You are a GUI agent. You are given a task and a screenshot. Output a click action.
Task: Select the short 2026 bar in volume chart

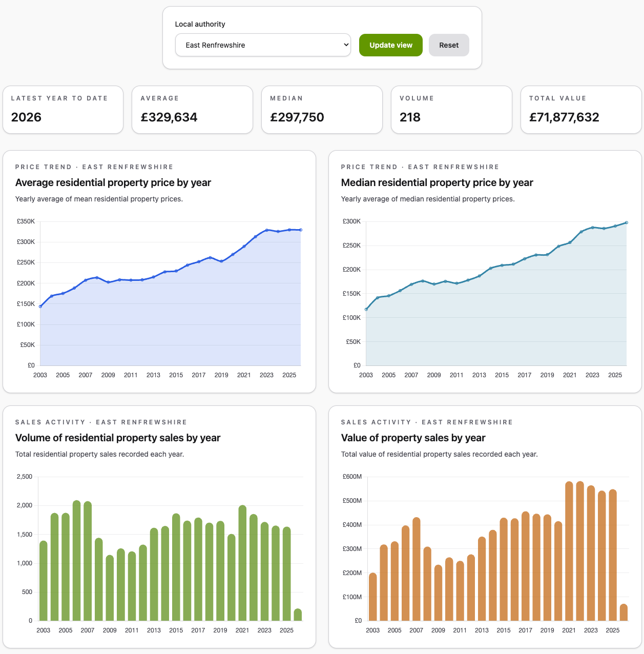pyautogui.click(x=298, y=615)
